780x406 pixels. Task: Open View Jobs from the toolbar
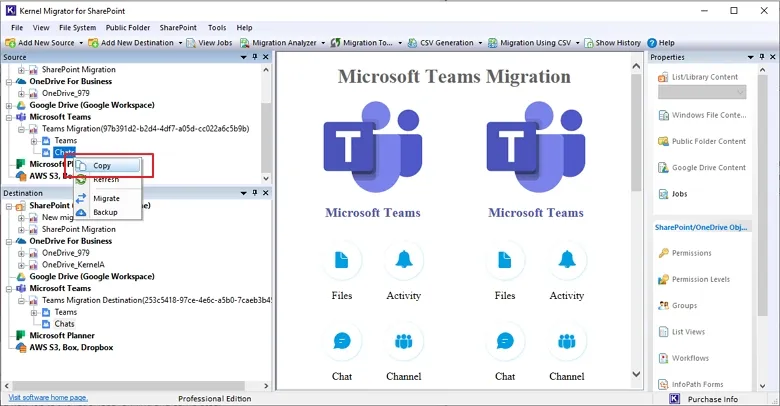tap(209, 43)
